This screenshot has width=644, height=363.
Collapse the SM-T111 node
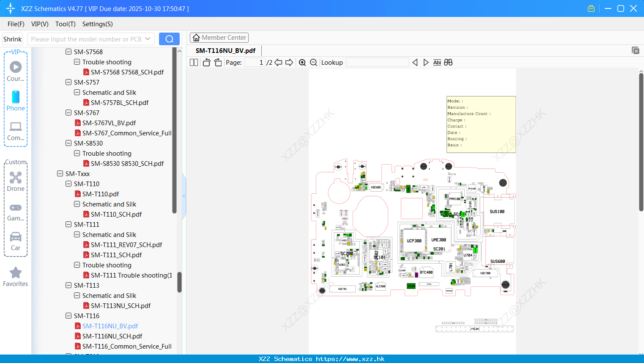[x=69, y=224]
